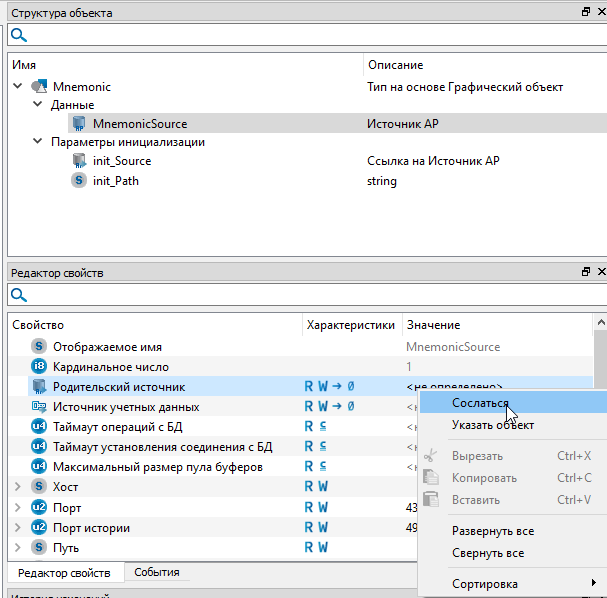Close the Структура объекта panel

click(599, 13)
